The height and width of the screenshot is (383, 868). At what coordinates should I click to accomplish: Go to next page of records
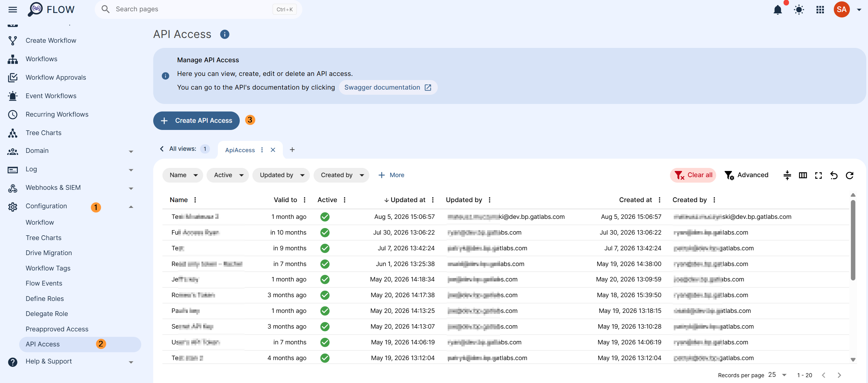[839, 375]
